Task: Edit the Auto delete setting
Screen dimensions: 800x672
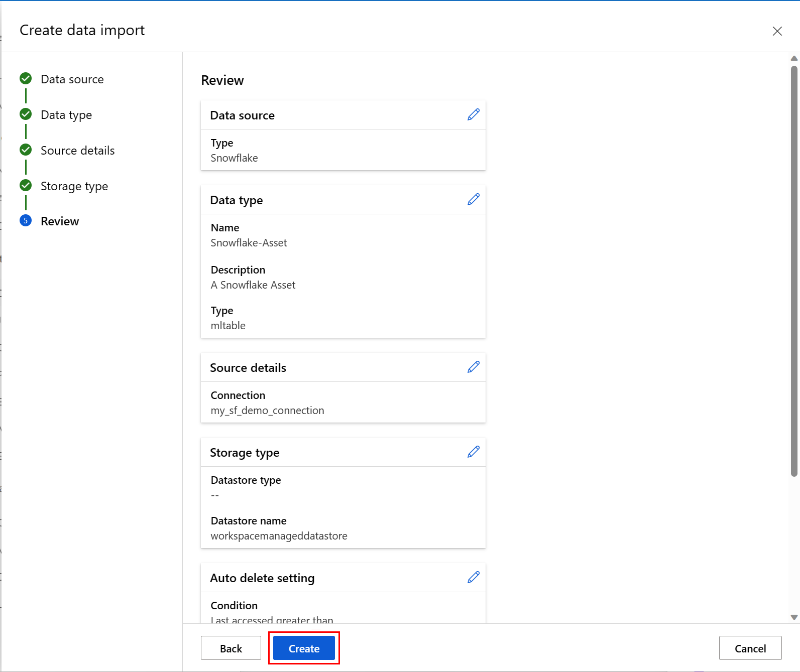Action: coord(473,578)
